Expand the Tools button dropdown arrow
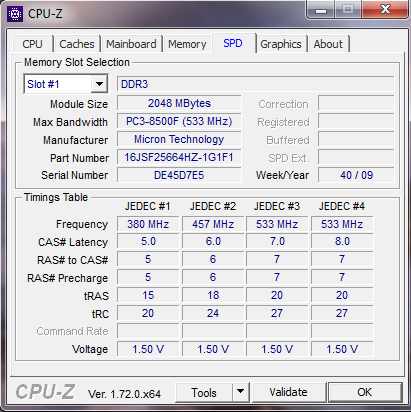Image resolution: width=411 pixels, height=412 pixels. 240,392
